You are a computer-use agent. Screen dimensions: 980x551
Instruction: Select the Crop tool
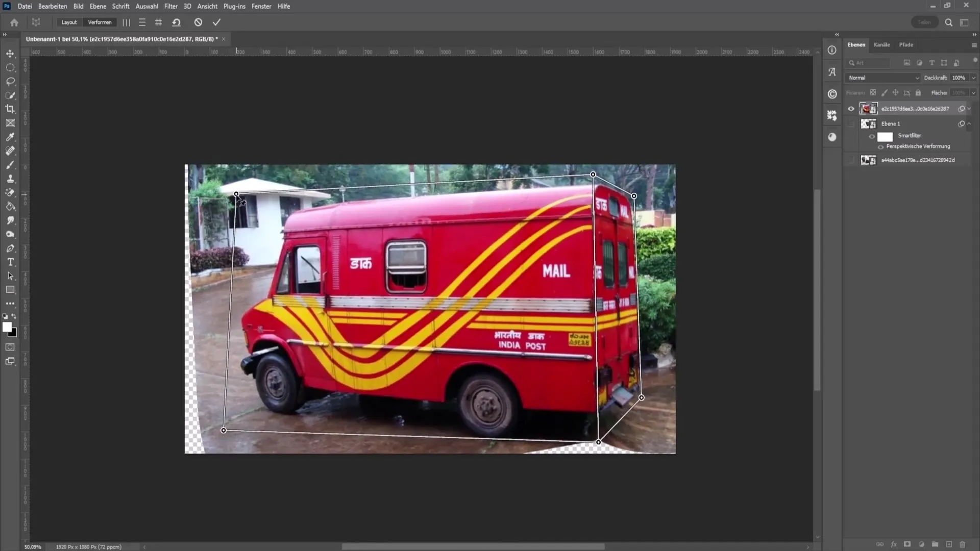pyautogui.click(x=10, y=109)
